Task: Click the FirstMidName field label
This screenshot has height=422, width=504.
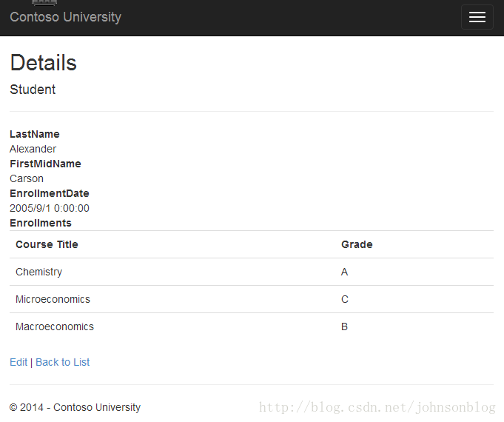Action: click(x=45, y=164)
